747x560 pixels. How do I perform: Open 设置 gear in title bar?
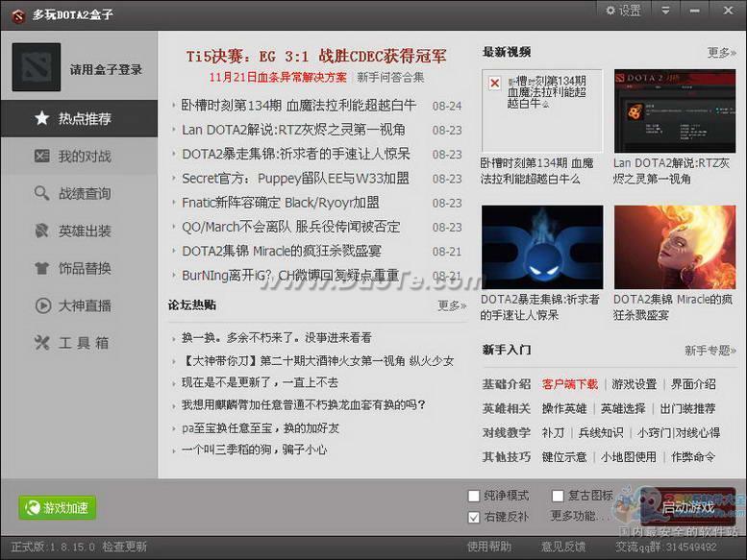tap(623, 11)
